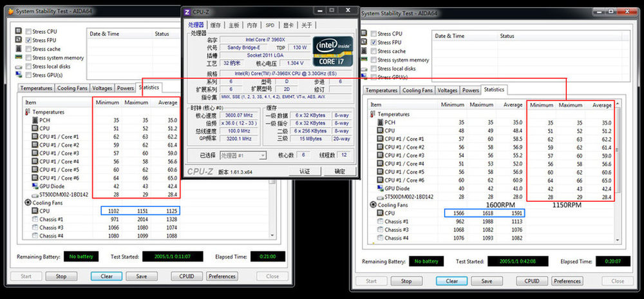The image size is (644, 299).
Task: Select CPU #1 / Core #1 row in left window
Action: click(x=102, y=137)
